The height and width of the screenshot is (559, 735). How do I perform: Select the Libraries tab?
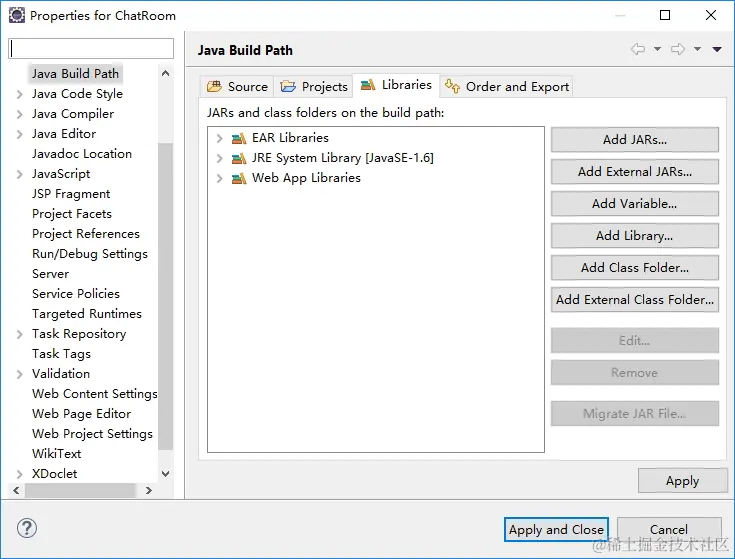(396, 85)
